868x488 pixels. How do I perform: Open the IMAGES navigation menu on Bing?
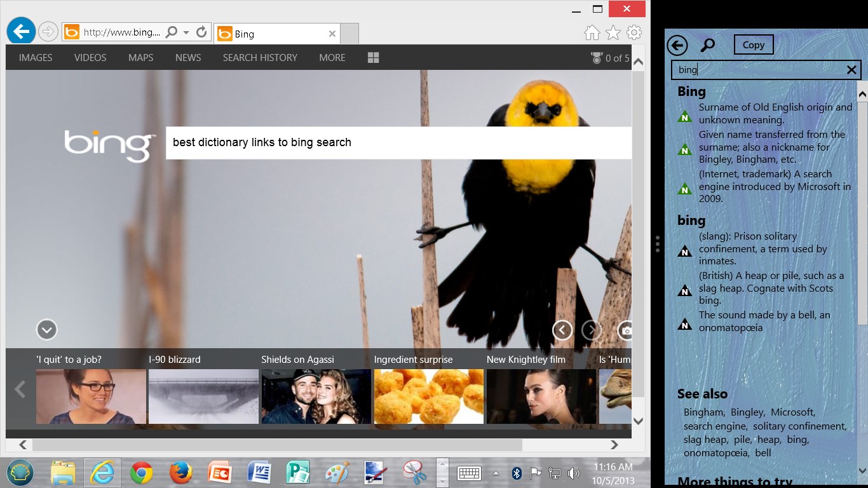pos(35,57)
